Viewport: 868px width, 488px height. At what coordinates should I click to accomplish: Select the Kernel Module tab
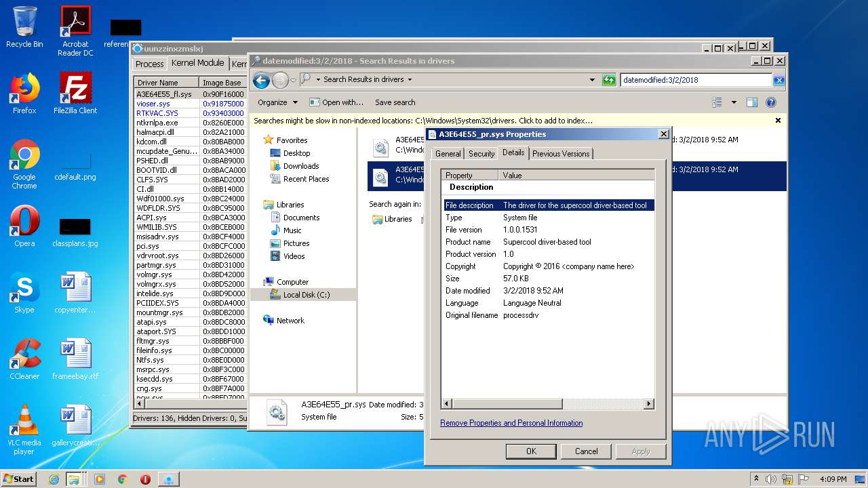coord(197,63)
